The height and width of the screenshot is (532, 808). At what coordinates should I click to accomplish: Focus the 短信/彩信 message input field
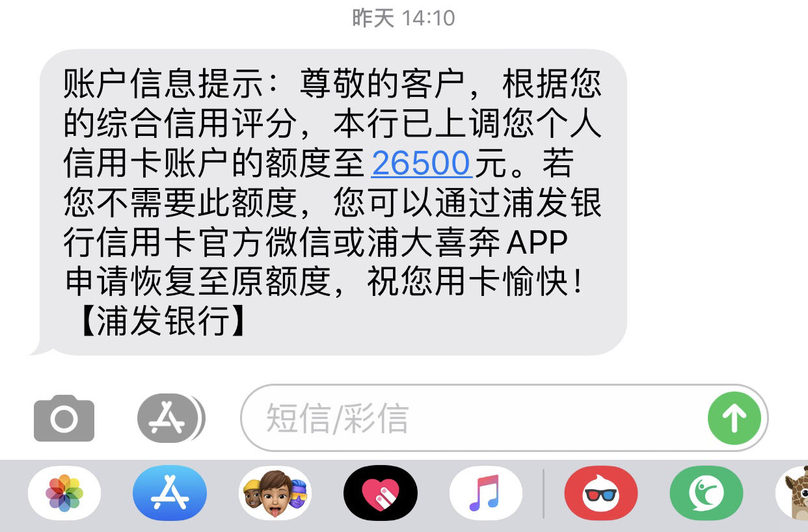[x=504, y=418]
